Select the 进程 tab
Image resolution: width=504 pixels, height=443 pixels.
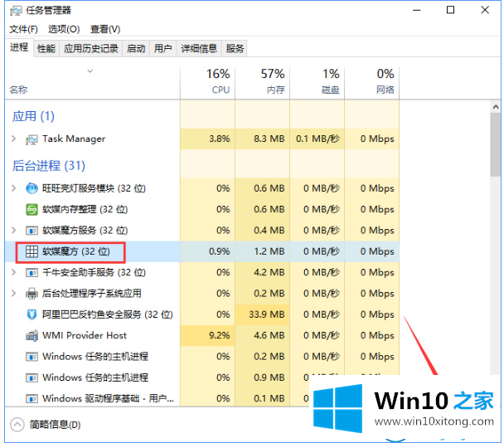19,48
